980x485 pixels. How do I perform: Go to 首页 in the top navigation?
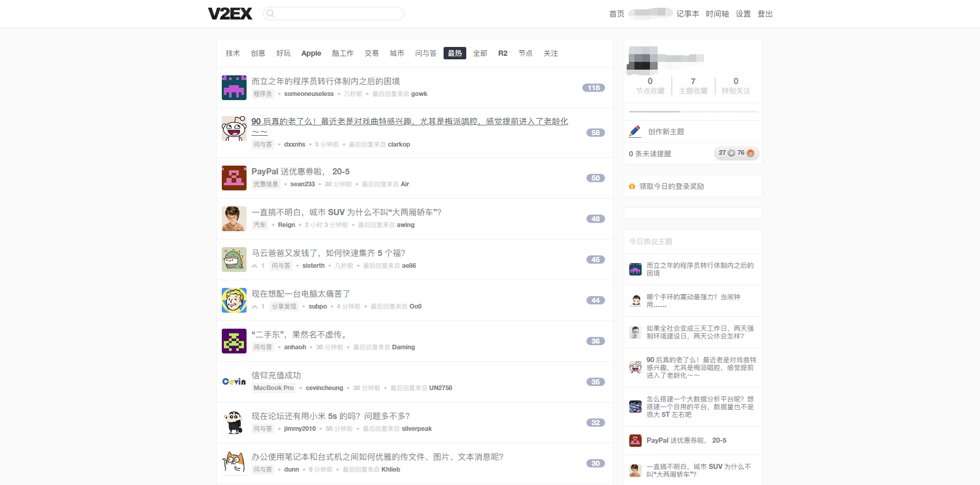tap(616, 14)
